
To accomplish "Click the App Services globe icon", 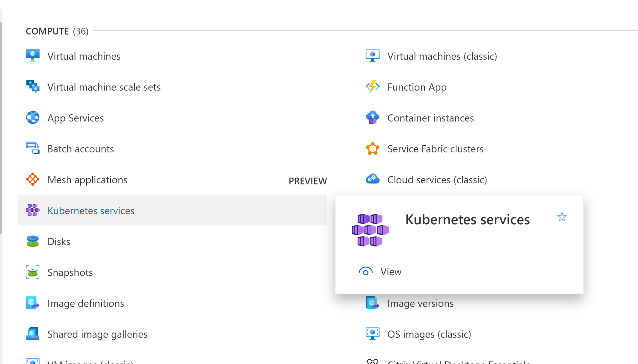I will pyautogui.click(x=33, y=118).
